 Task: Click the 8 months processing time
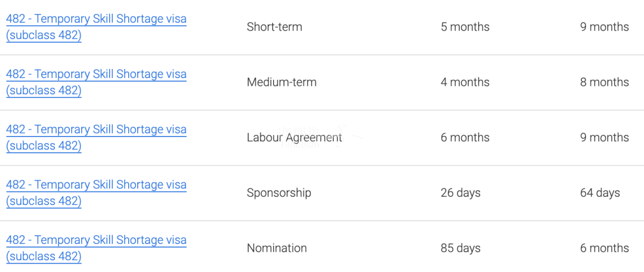click(605, 82)
